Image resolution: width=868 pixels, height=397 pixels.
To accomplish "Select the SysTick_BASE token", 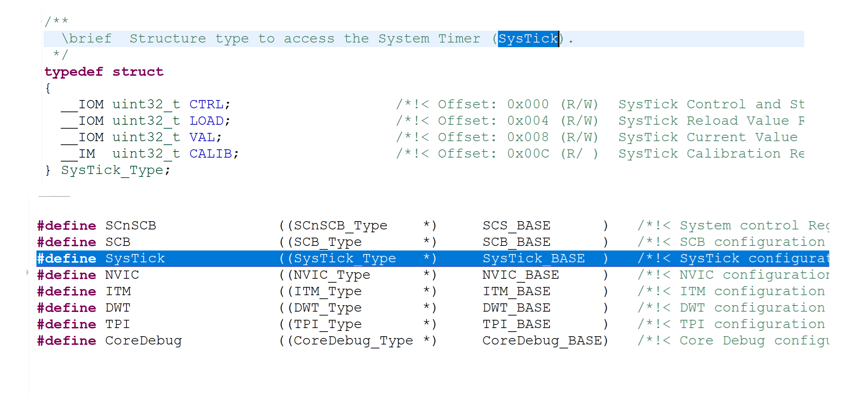I will (x=534, y=258).
